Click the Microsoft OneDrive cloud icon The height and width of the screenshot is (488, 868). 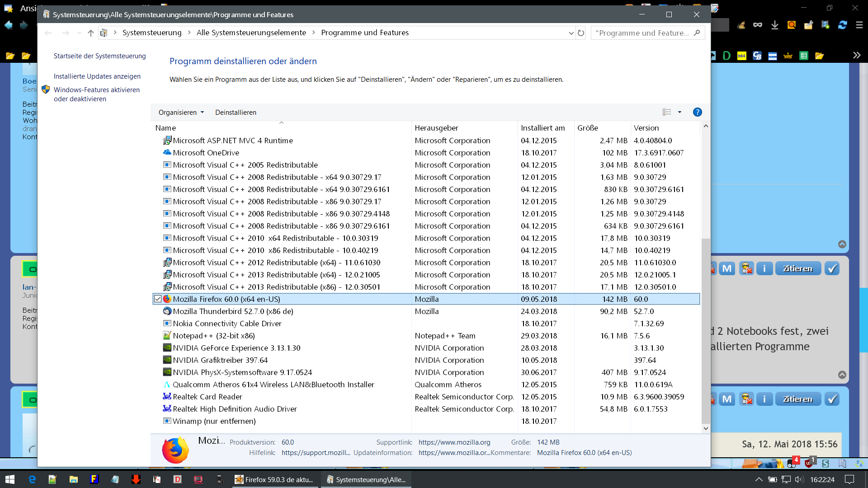(167, 153)
